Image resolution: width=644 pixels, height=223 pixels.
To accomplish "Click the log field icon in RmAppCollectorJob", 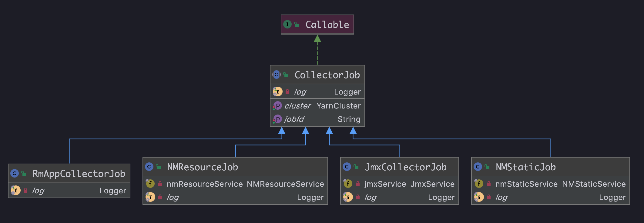I will (x=15, y=190).
